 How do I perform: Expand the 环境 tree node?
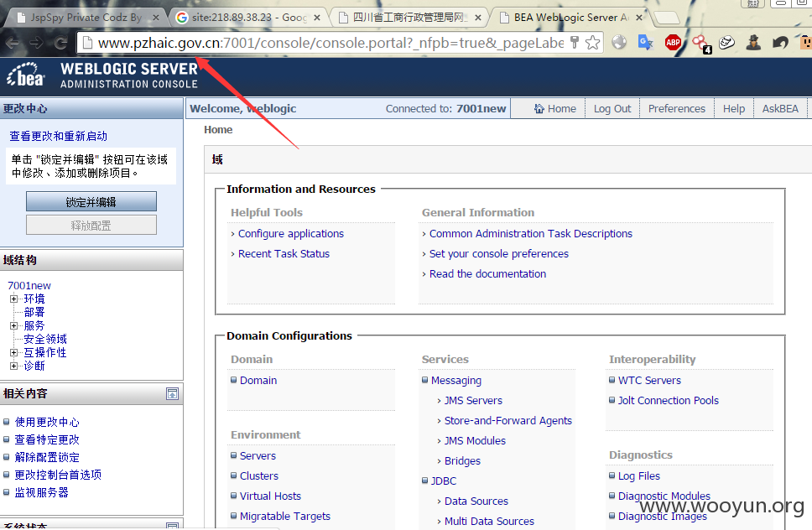point(13,299)
